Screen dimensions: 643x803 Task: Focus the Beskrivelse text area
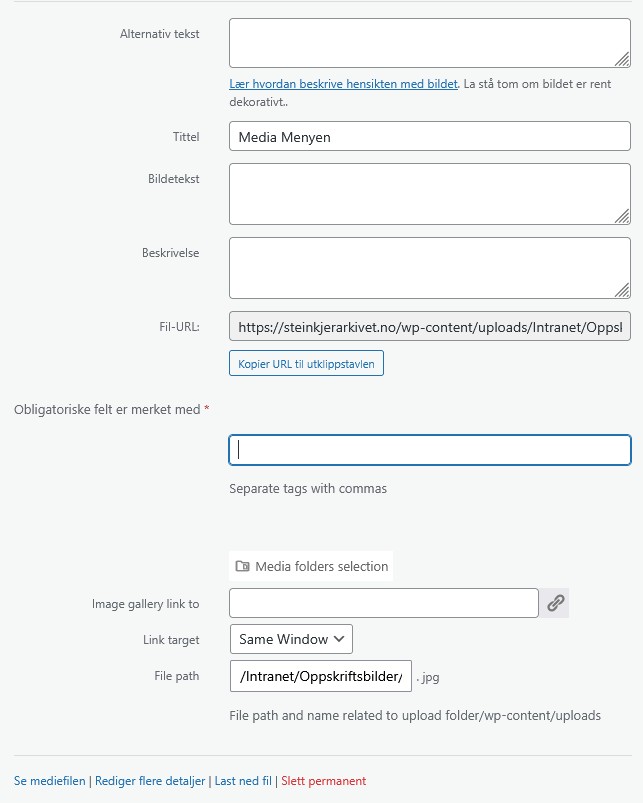coord(420,267)
